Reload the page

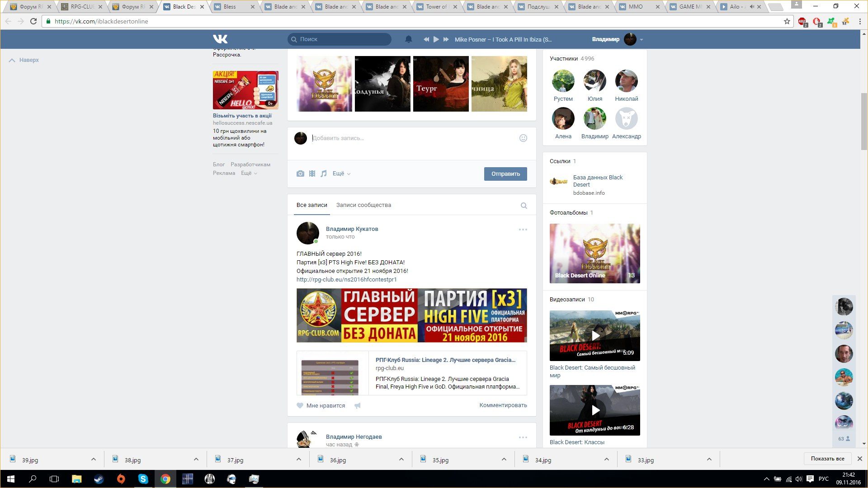coord(33,21)
